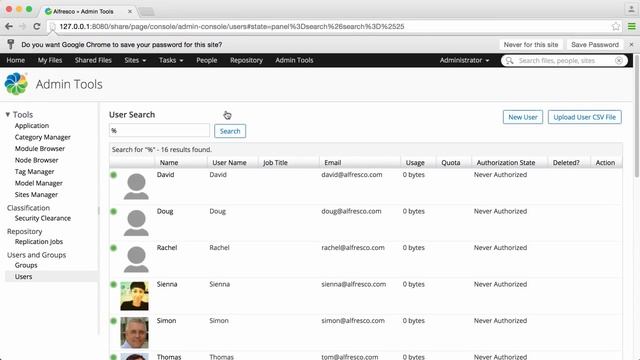The image size is (640, 360).
Task: Click Simon's profile photo
Action: coord(134,332)
